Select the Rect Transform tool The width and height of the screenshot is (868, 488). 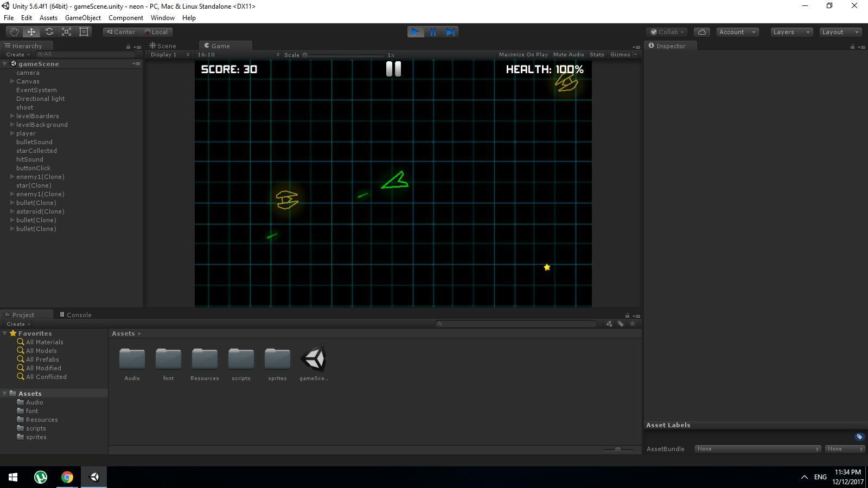click(84, 31)
